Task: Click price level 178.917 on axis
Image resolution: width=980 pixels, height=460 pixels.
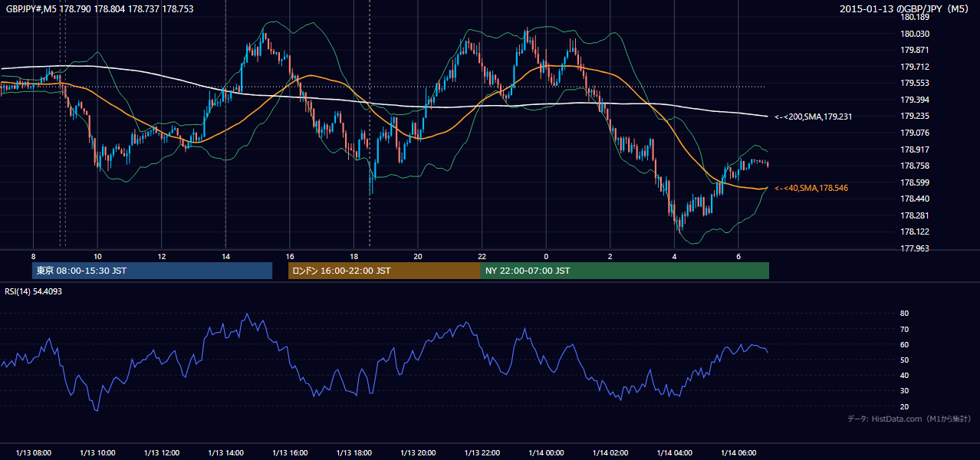Action: pos(915,149)
